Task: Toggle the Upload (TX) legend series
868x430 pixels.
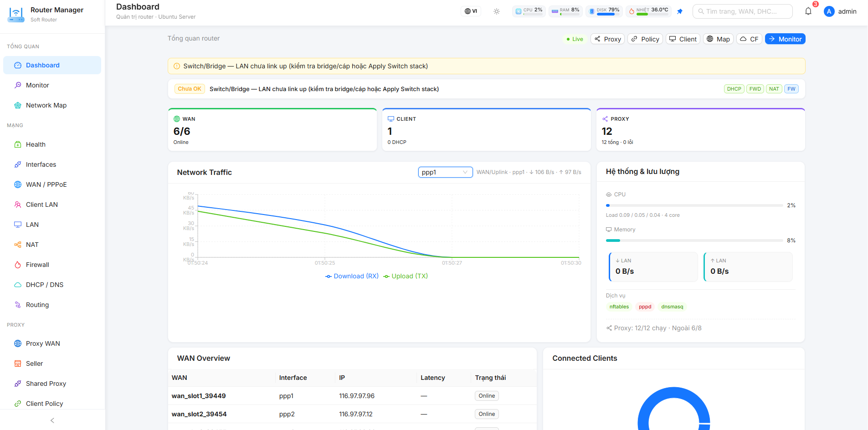Action: pyautogui.click(x=406, y=276)
